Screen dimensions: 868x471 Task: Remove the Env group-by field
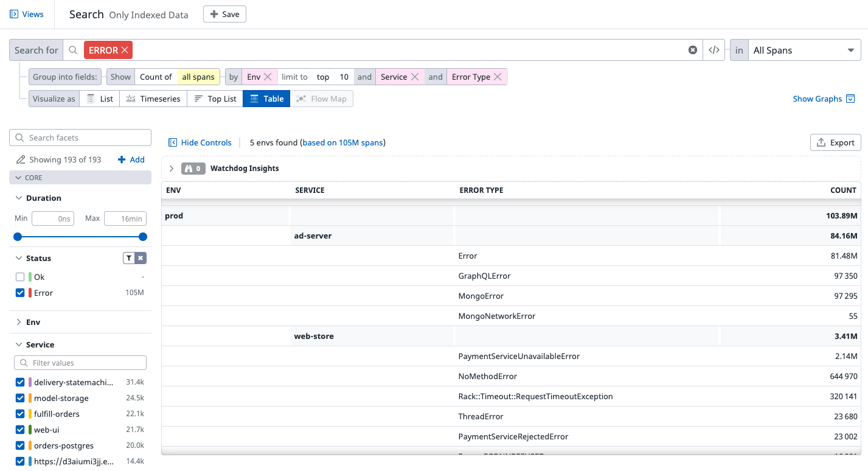click(x=267, y=77)
